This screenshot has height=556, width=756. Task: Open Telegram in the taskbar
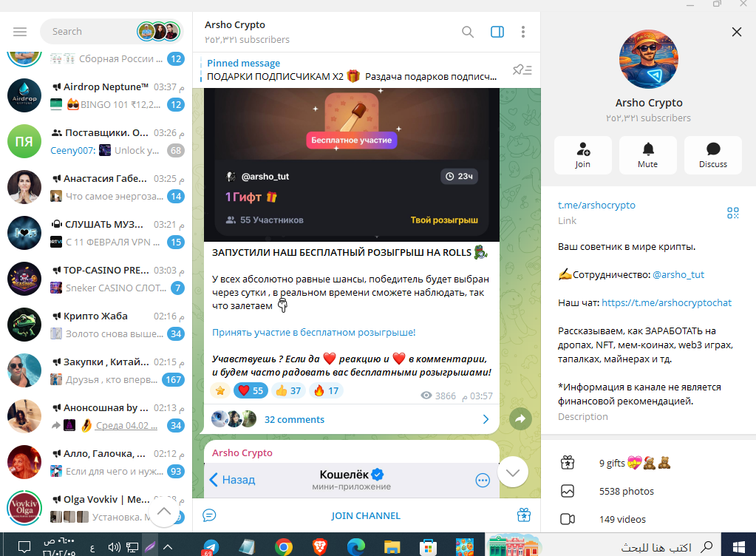coord(210,547)
